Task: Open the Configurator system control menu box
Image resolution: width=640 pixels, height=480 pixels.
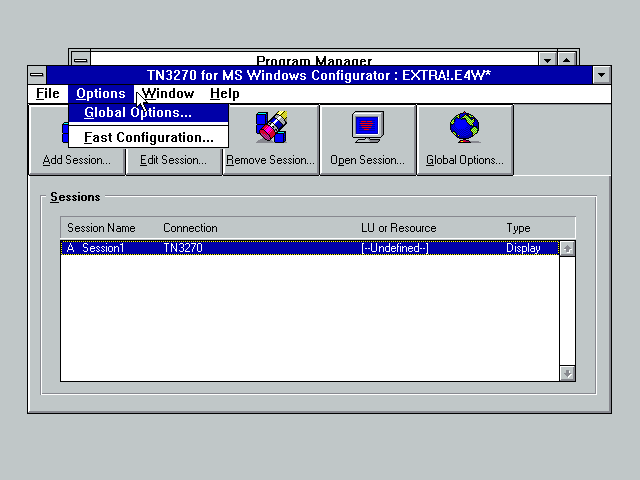Action: click(37, 75)
